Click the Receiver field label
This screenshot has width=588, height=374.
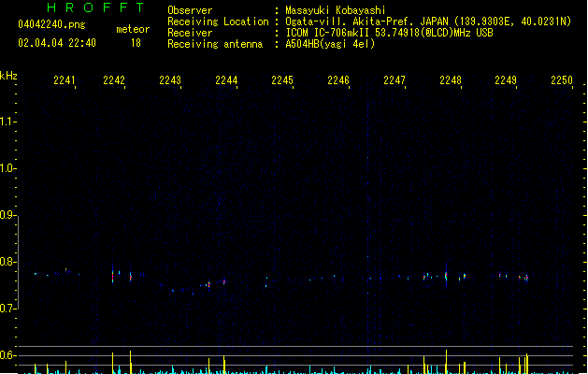pyautogui.click(x=190, y=33)
